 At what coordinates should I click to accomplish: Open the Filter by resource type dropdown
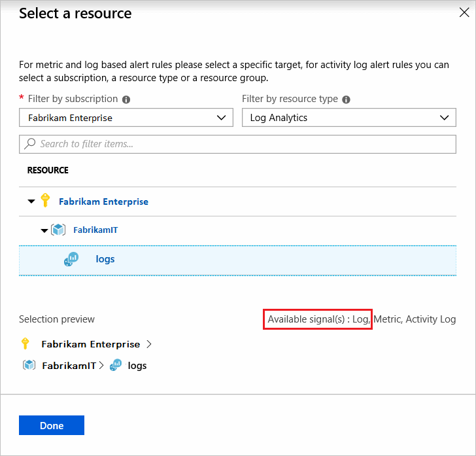tap(348, 118)
